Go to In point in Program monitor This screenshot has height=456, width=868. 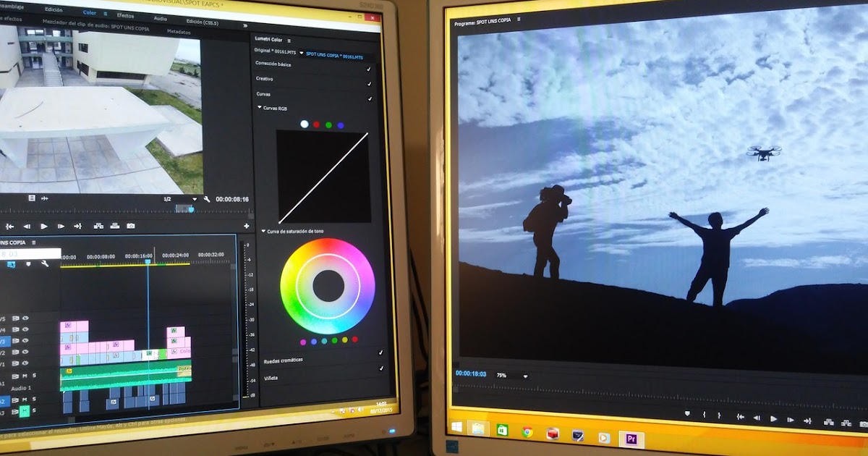(x=740, y=417)
